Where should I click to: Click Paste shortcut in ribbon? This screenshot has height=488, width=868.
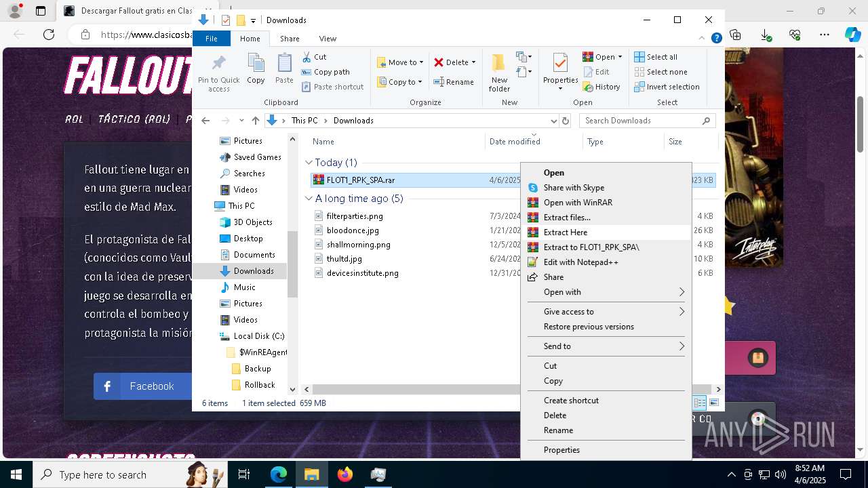(332, 87)
